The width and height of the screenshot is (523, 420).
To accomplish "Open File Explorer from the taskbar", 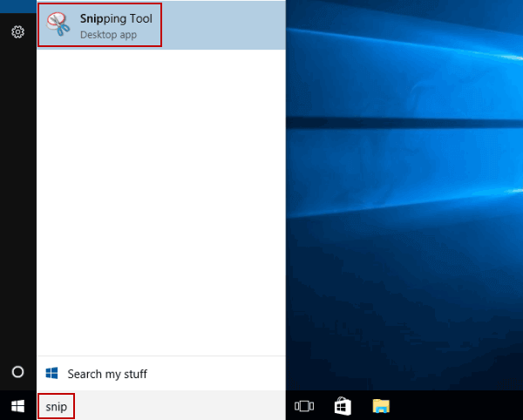I will click(x=381, y=405).
